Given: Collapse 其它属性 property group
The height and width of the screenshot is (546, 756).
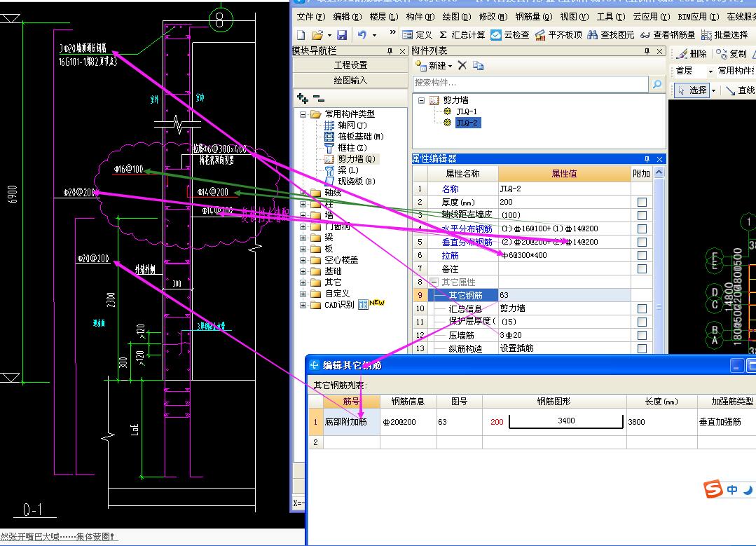Looking at the screenshot, I should click(x=434, y=282).
